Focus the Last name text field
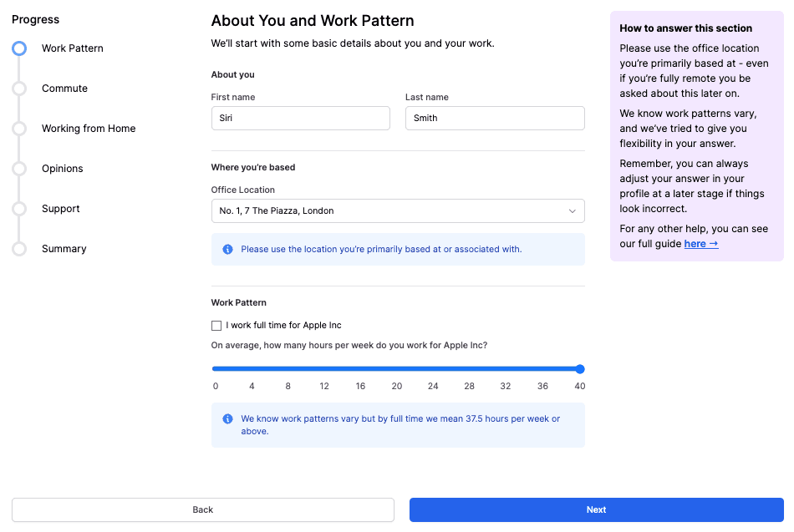Screen dimensions: 794x532 pos(495,119)
